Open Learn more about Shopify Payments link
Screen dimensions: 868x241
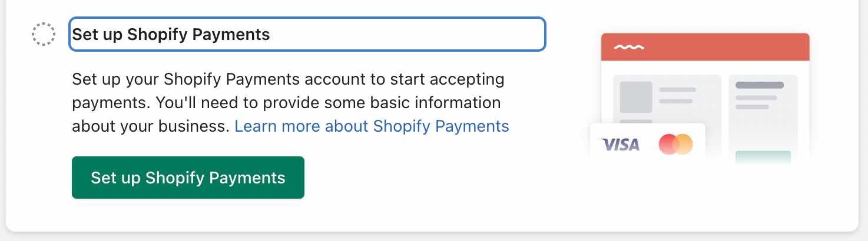click(x=372, y=126)
